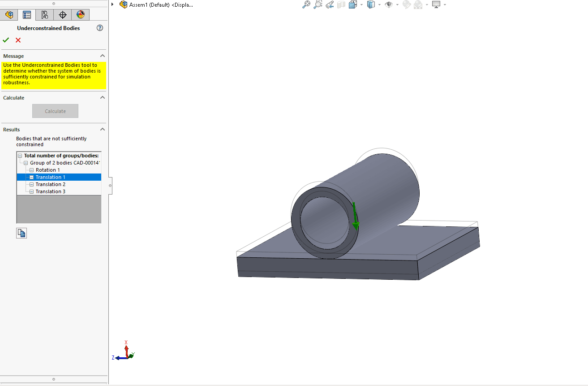Select the Zoom to Area tool
The height and width of the screenshot is (386, 588).
(318, 4)
